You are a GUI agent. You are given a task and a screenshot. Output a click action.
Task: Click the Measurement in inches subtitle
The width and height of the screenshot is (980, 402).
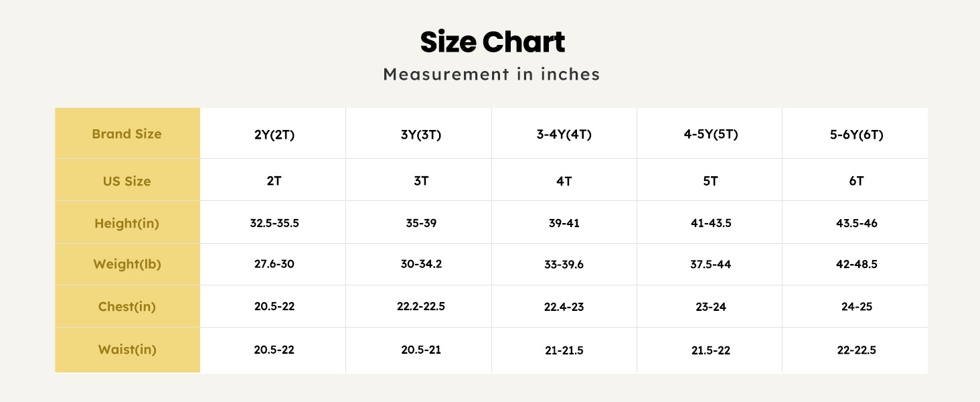[x=491, y=74]
